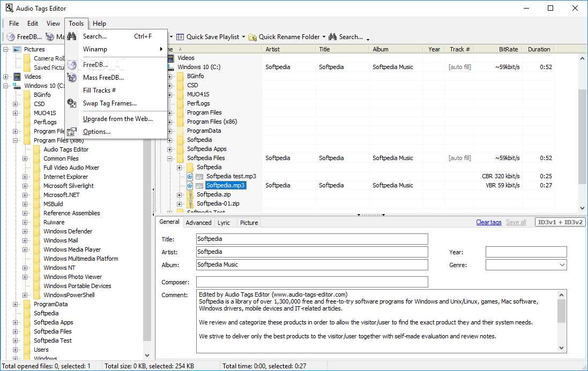Sort by the Album column header
Screen dimensions: 588x371
click(396, 49)
